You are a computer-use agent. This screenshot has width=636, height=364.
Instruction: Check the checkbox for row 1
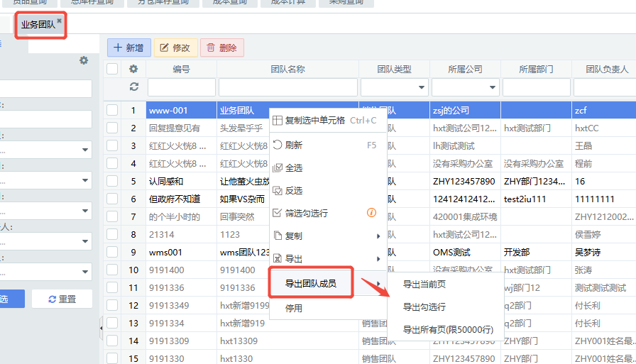pos(112,111)
